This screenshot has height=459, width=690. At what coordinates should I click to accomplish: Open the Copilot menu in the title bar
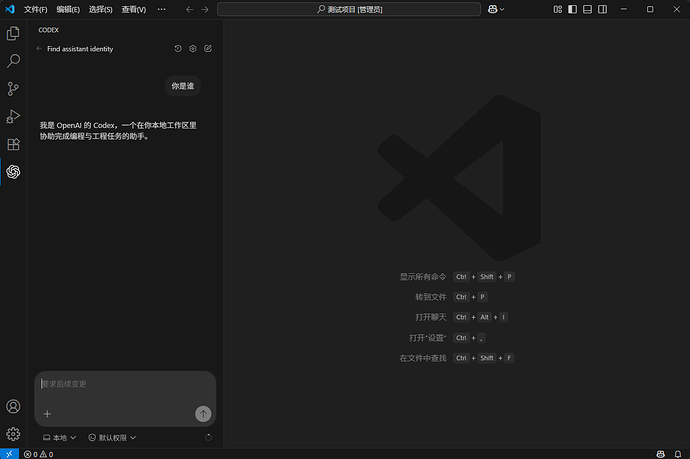tap(496, 9)
